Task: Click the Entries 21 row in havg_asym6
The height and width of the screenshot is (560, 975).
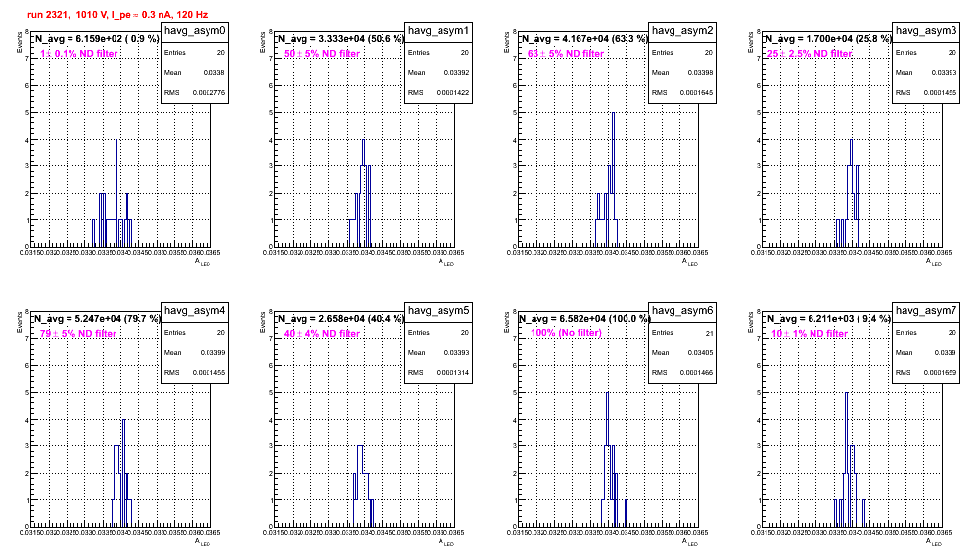Action: click(x=682, y=333)
